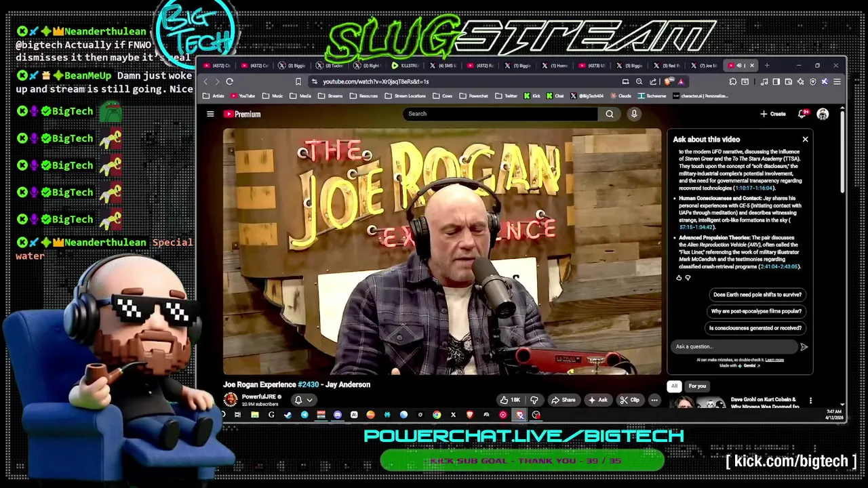Open the PowerfulJRE channel avatar
This screenshot has width=868, height=488.
(231, 400)
